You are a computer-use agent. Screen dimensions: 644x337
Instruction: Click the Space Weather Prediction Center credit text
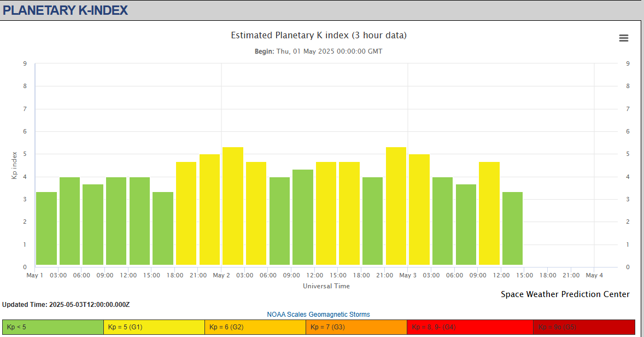click(565, 294)
